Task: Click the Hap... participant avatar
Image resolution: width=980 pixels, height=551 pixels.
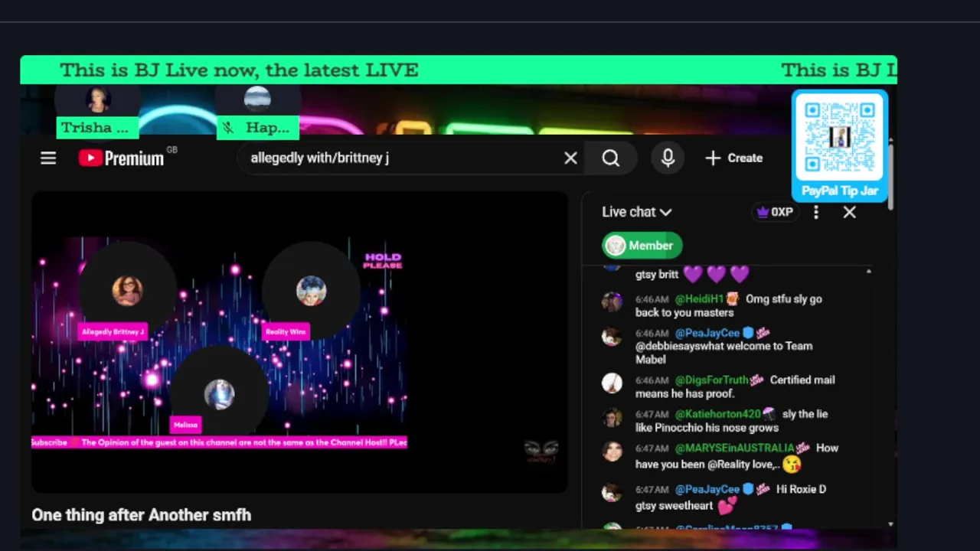Action: coord(257,99)
